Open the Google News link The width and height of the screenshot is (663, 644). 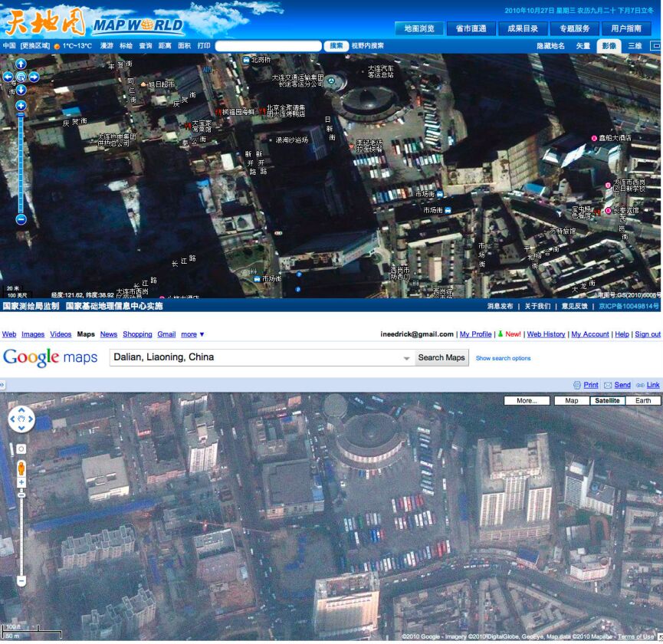tap(109, 334)
